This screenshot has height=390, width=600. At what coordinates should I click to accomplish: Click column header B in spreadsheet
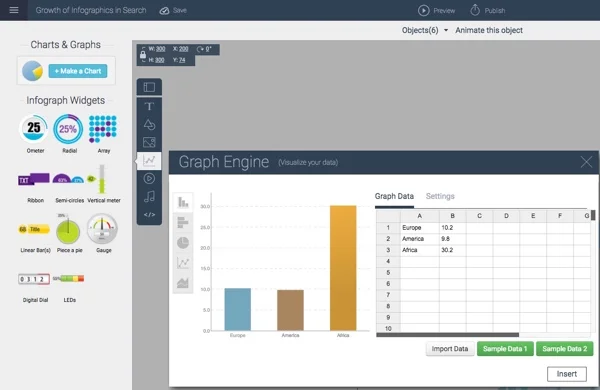tap(453, 216)
